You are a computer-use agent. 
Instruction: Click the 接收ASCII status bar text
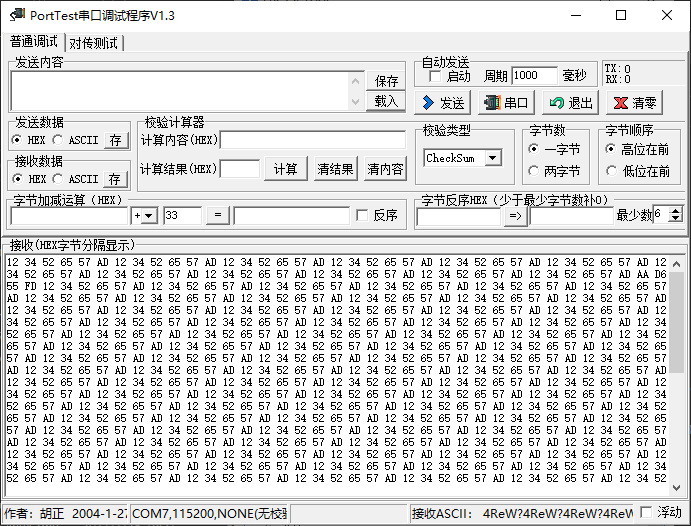522,513
